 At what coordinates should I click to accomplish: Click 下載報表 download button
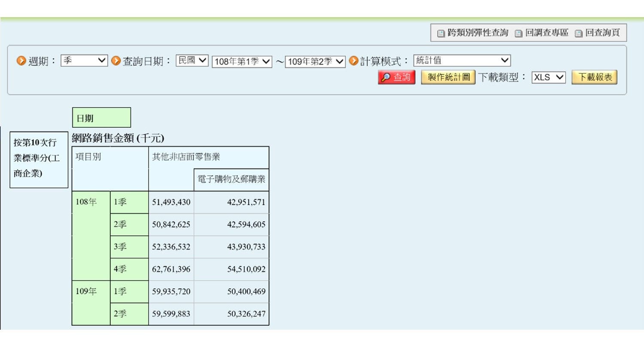(x=595, y=77)
